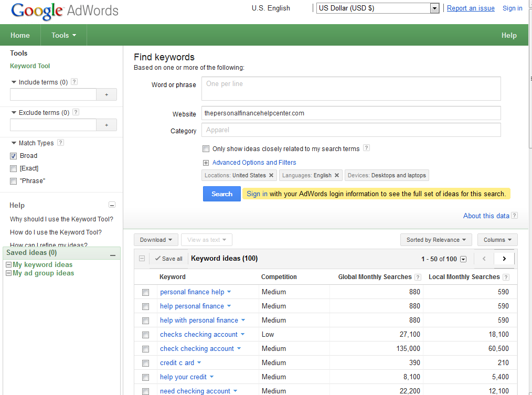The height and width of the screenshot is (395, 532).
Task: Click help icon next to Match Types
Action: 60,143
